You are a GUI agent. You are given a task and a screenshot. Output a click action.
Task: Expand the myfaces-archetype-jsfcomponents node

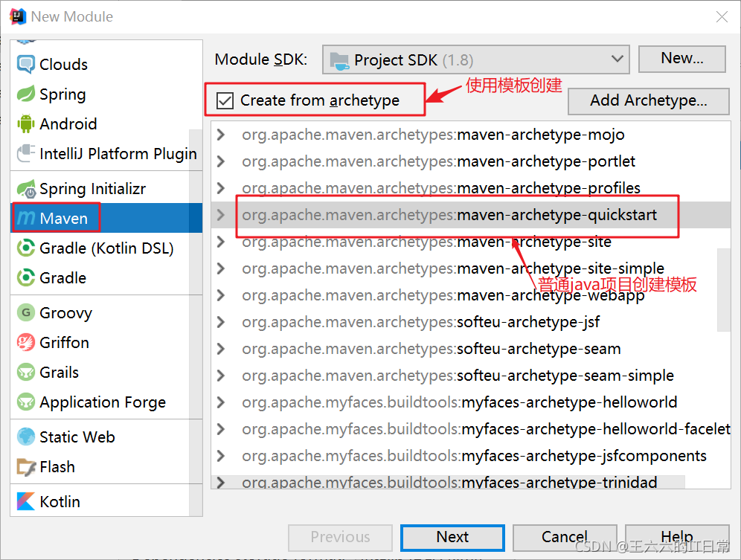pyautogui.click(x=220, y=456)
